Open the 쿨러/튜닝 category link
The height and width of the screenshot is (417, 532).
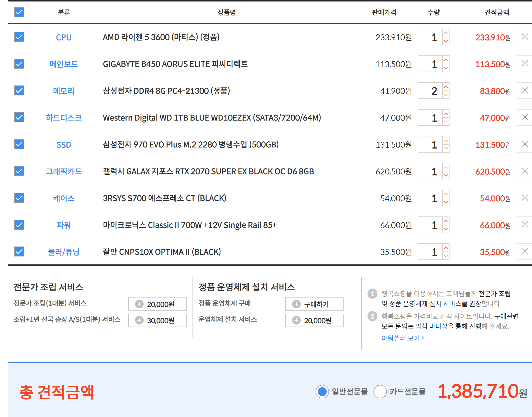(64, 252)
